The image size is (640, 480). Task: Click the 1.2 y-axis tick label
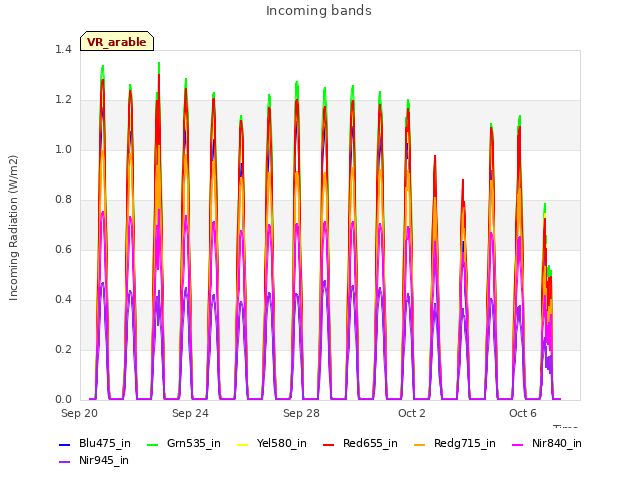point(63,100)
